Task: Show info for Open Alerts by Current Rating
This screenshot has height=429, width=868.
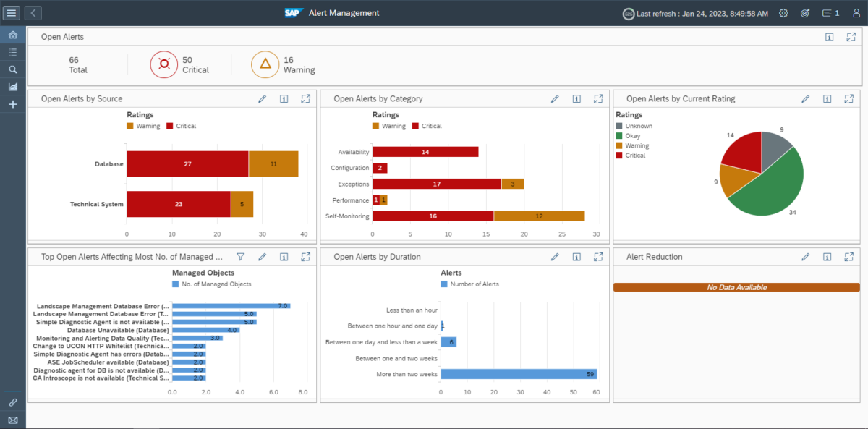Action: (827, 98)
